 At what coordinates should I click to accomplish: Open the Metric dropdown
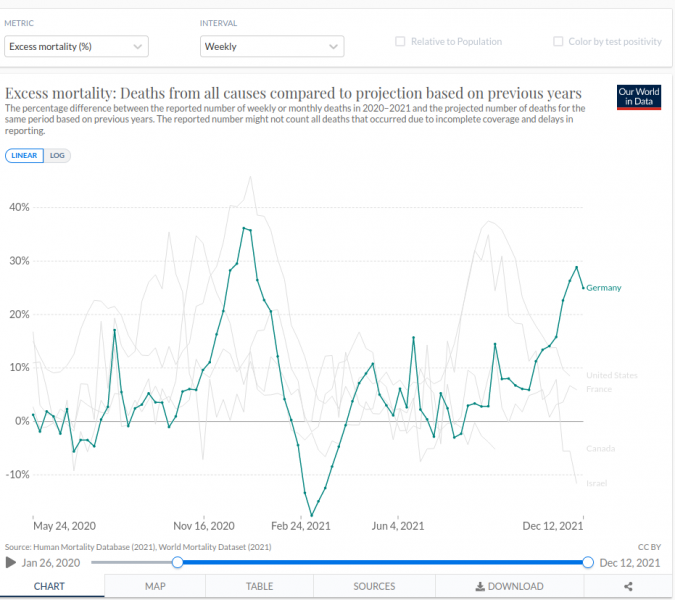[x=76, y=46]
